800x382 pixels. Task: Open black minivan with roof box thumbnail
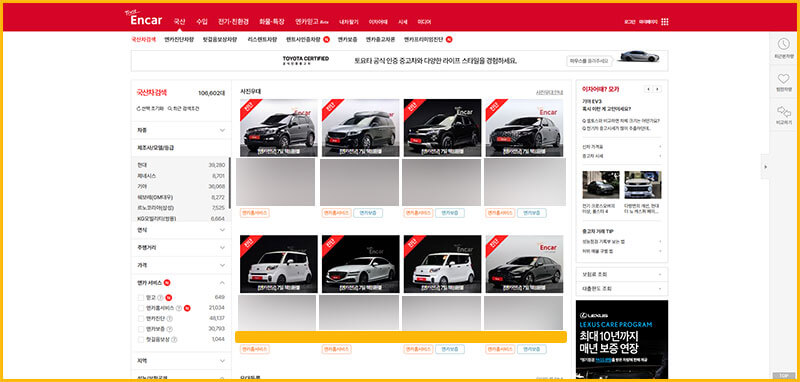[x=361, y=128]
